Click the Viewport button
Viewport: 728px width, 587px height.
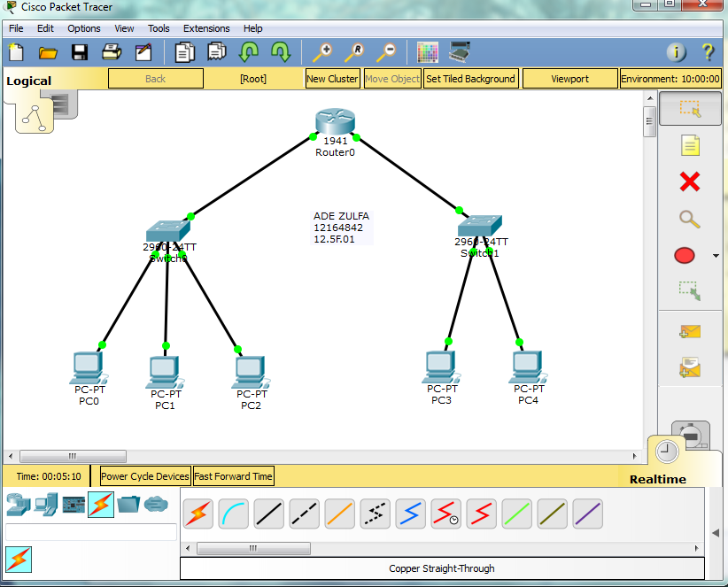569,79
